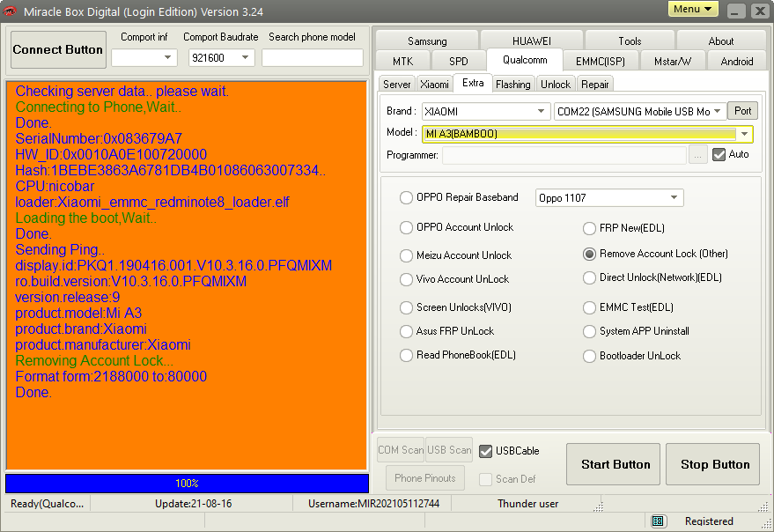Click the Connect Button
This screenshot has height=532, width=774.
(58, 49)
